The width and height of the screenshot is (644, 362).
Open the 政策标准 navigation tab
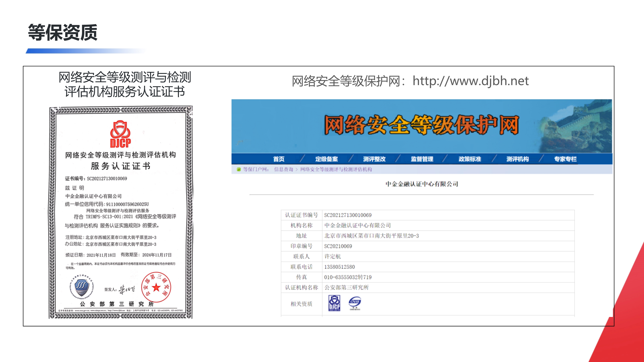pyautogui.click(x=470, y=159)
